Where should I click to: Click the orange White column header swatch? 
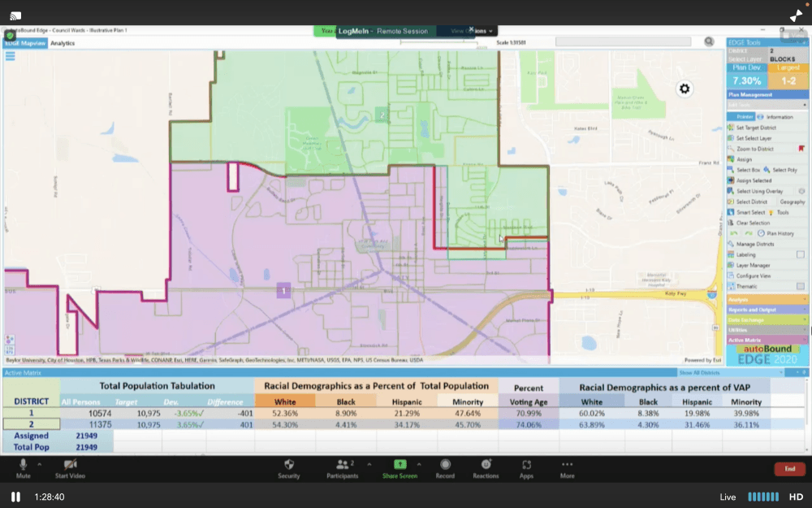(285, 402)
